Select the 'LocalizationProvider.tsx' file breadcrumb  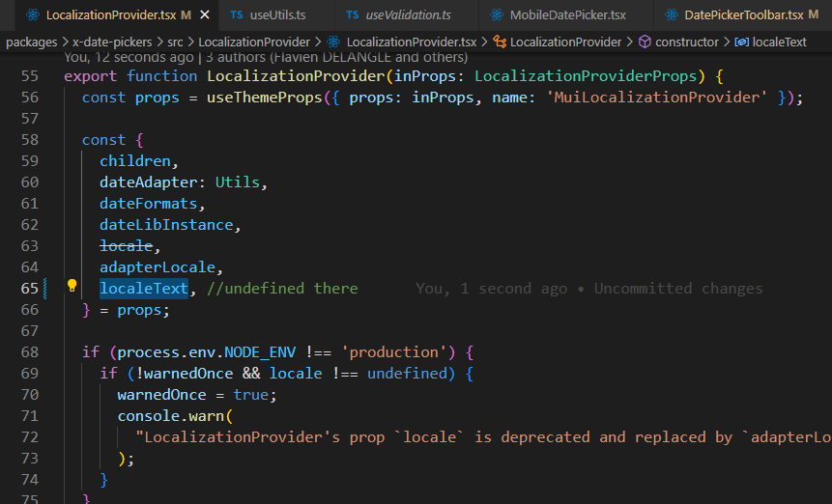(x=412, y=42)
